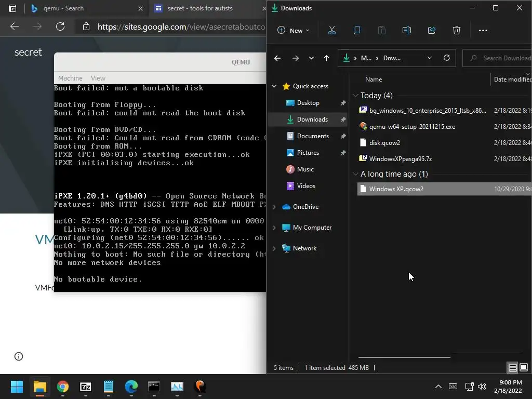Select the bg_windows_10_enterprise ISO file
The width and height of the screenshot is (532, 399).
pyautogui.click(x=428, y=110)
